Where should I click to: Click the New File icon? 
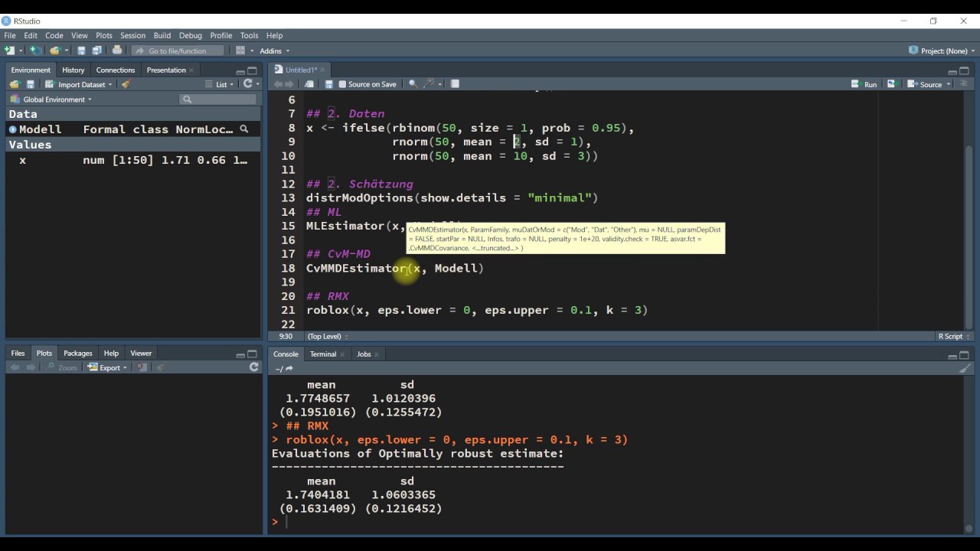pyautogui.click(x=8, y=51)
